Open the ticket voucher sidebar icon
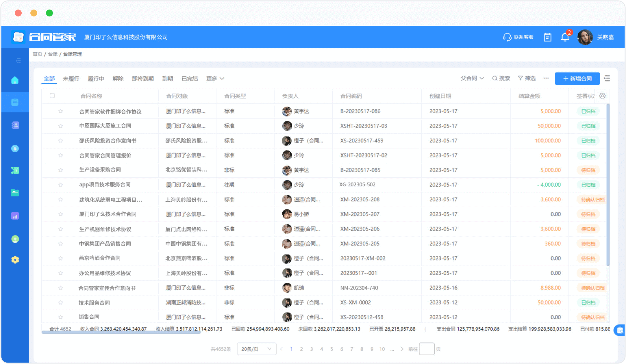626x364 pixels. point(15,170)
